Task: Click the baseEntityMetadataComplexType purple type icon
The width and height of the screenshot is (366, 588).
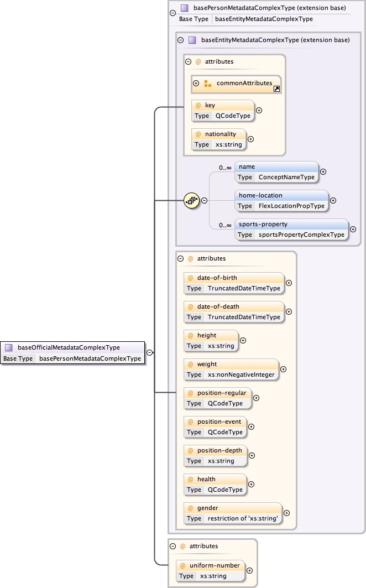Action: tap(192, 40)
